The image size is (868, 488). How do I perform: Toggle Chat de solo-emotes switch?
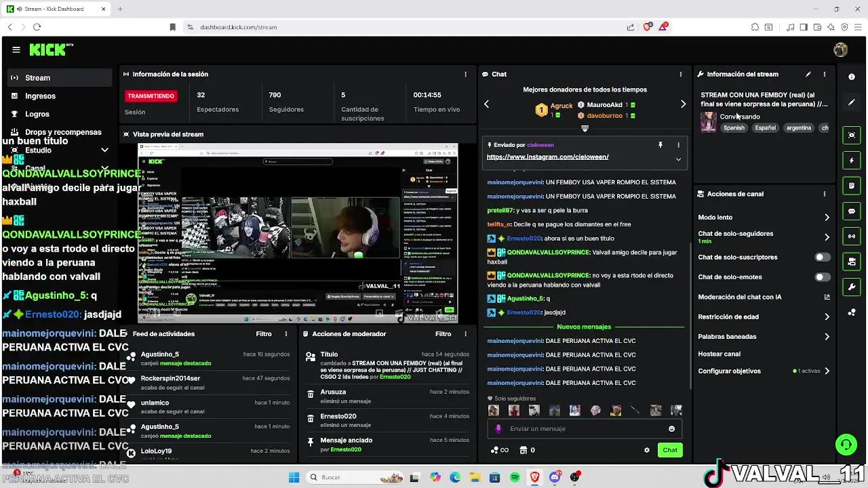tap(823, 277)
